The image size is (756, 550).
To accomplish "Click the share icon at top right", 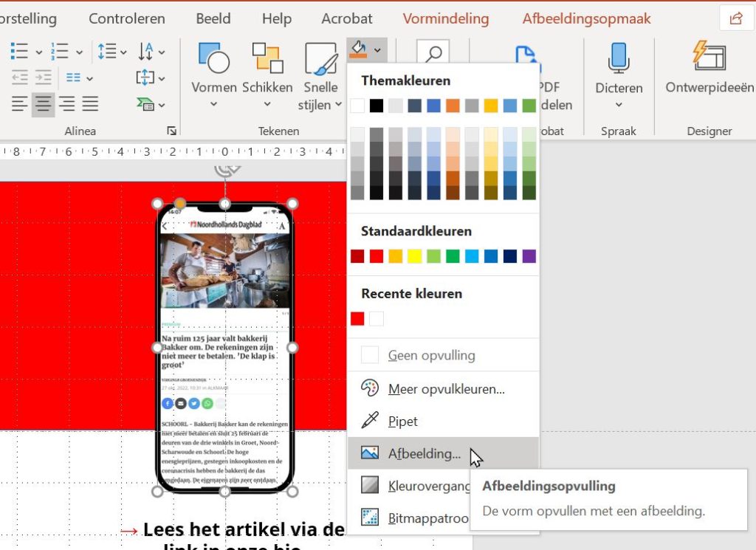I will tap(735, 19).
